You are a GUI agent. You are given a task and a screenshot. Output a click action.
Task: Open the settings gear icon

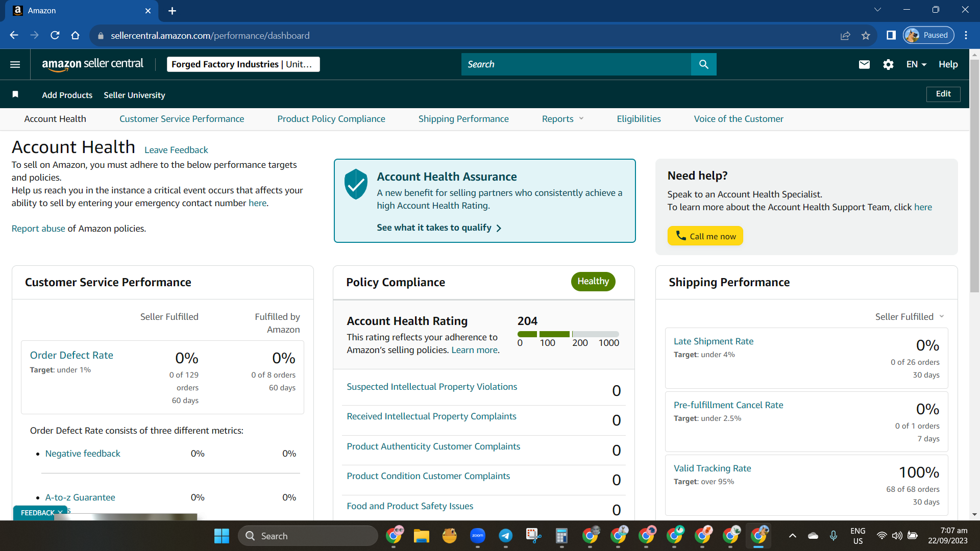point(888,64)
